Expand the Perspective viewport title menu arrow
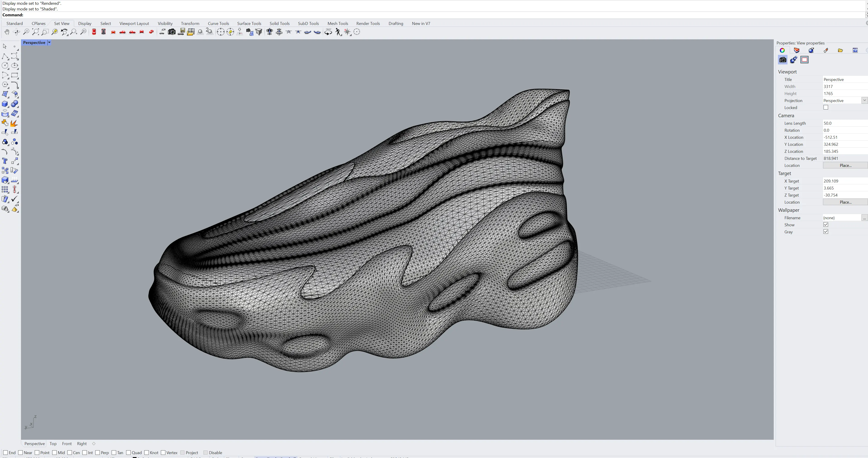 [49, 42]
